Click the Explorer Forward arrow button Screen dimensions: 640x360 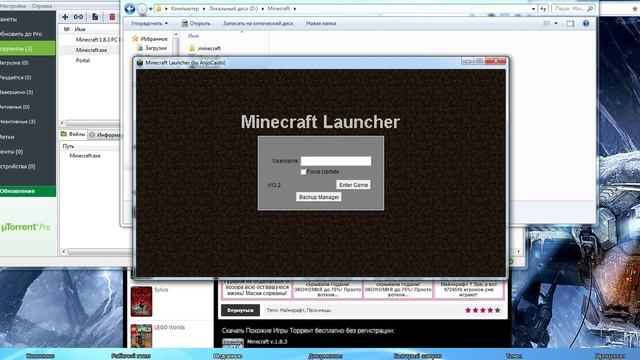click(x=142, y=9)
